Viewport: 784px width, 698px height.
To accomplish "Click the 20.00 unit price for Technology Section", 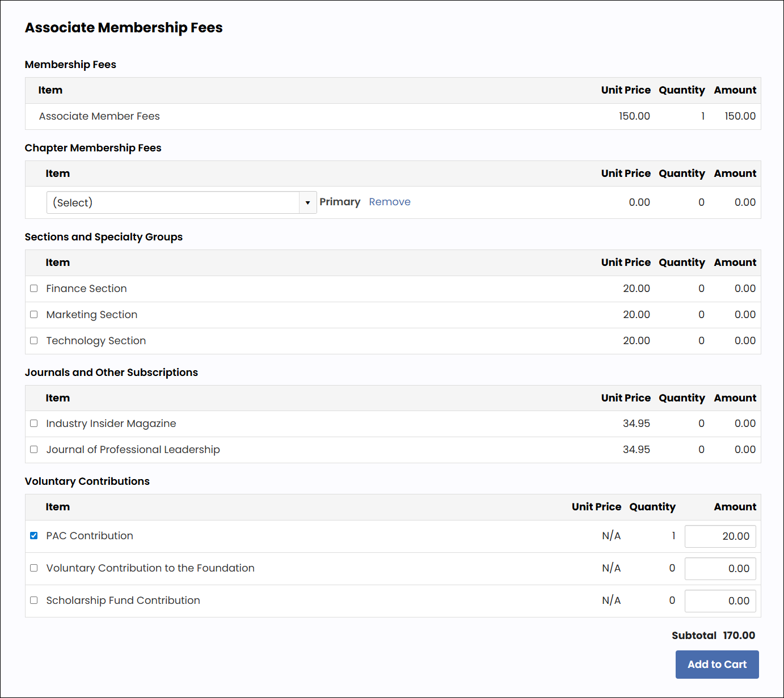I will [637, 341].
